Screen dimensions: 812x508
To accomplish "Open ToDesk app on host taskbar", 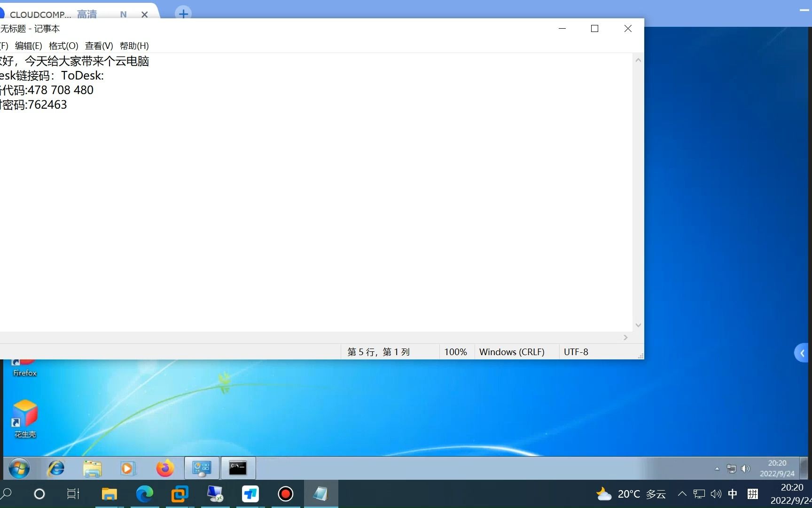I will pyautogui.click(x=250, y=494).
